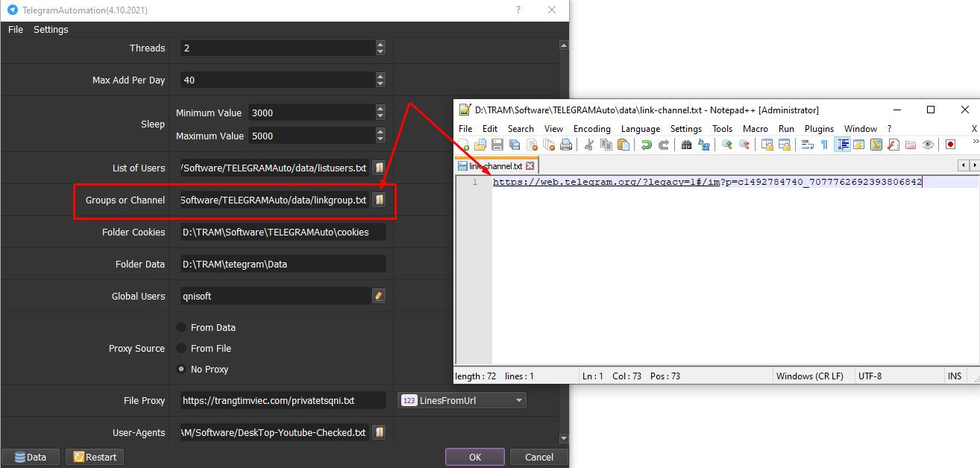The image size is (980, 468).
Task: Click the Save icon in Notepad++ toolbar
Action: click(497, 145)
